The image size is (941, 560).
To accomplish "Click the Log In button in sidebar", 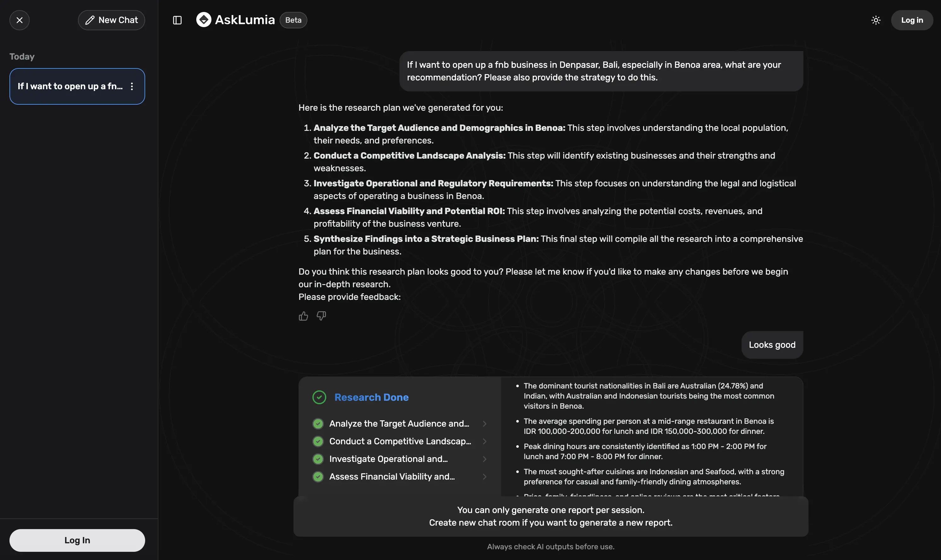I will pos(77,540).
